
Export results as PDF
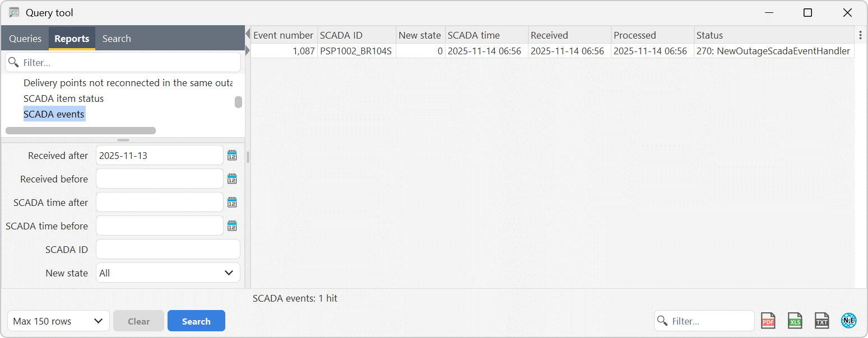pos(768,321)
